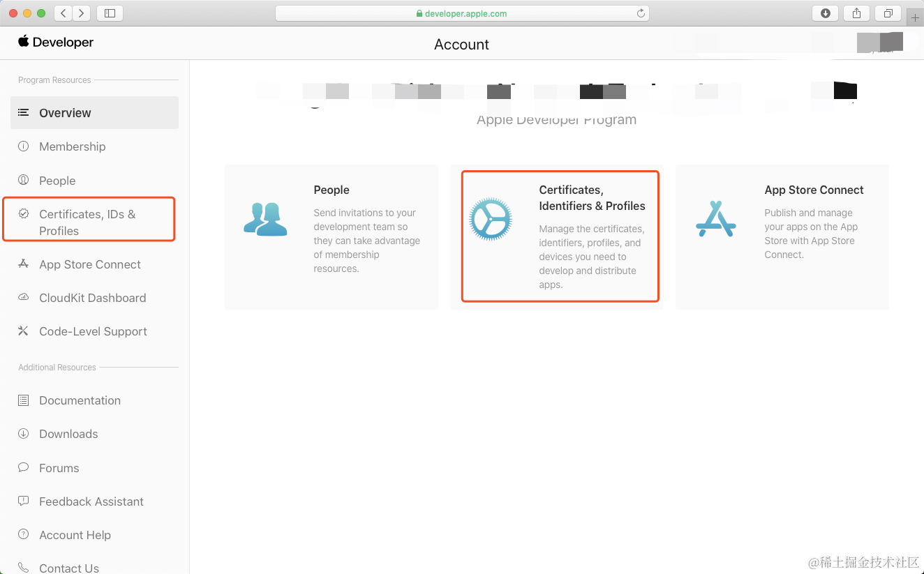Click the Account page heading
The image size is (924, 574).
[x=461, y=45]
